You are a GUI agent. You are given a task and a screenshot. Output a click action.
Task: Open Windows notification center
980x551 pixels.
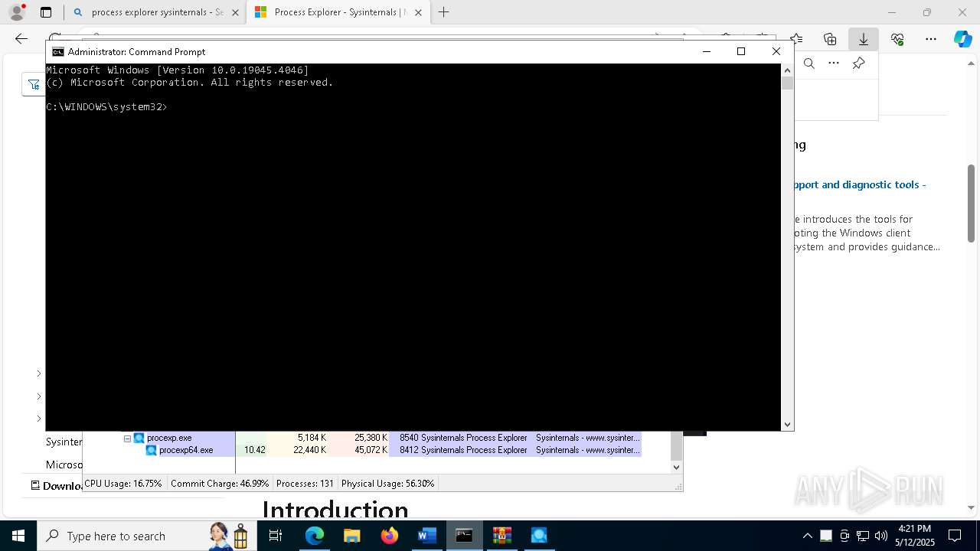tap(955, 536)
